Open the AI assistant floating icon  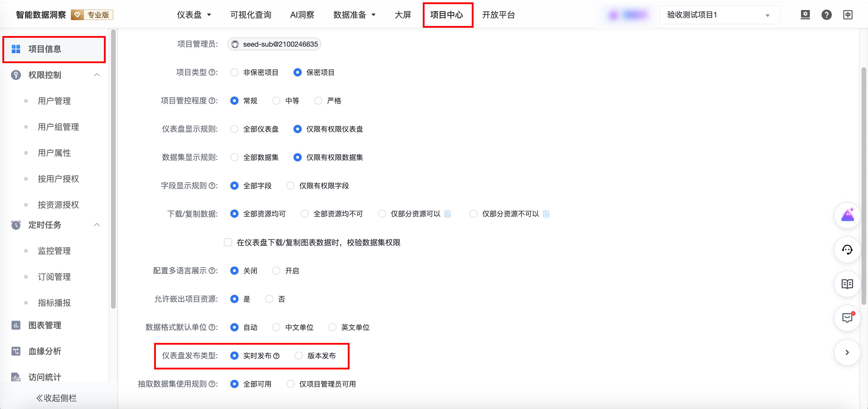click(x=847, y=215)
